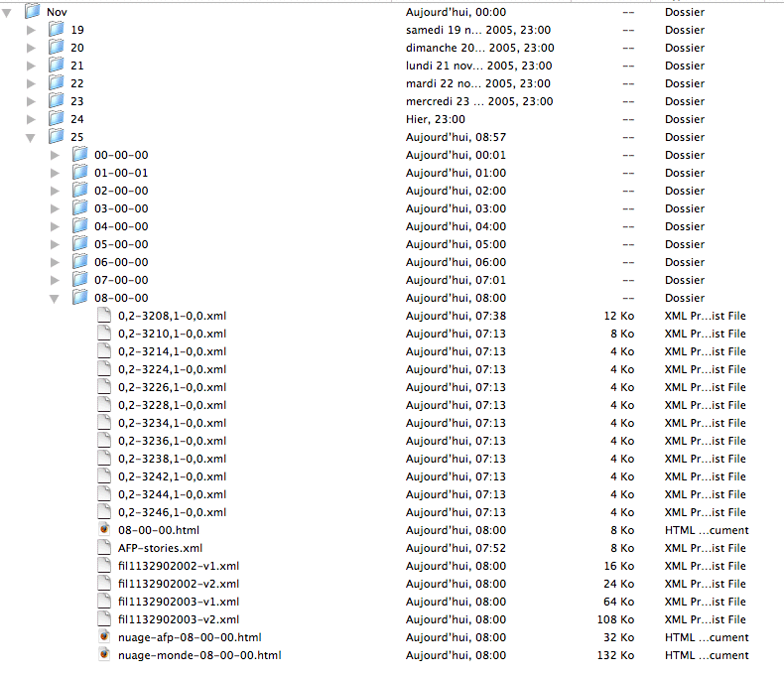Click the 06-00-00 folder icon

tap(80, 261)
